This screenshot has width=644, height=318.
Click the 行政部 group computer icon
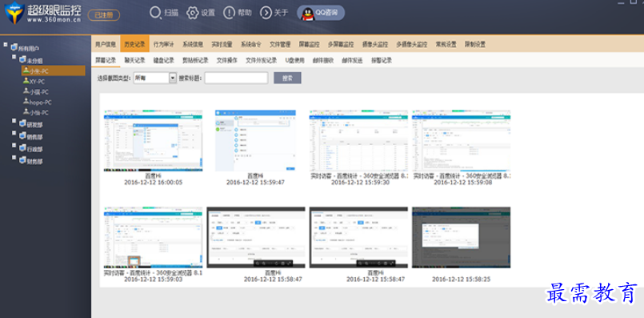23,148
